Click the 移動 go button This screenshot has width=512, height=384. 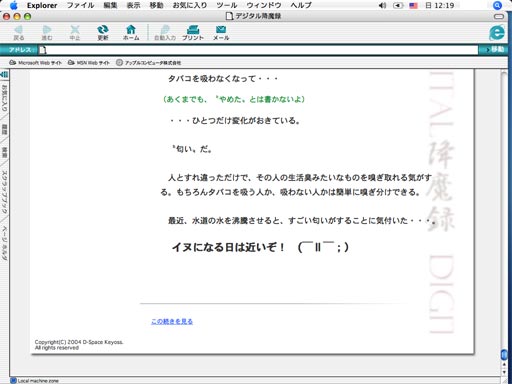click(495, 49)
